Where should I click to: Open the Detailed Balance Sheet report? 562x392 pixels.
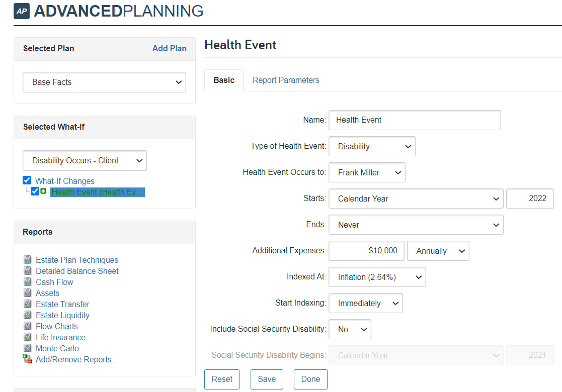pyautogui.click(x=76, y=271)
